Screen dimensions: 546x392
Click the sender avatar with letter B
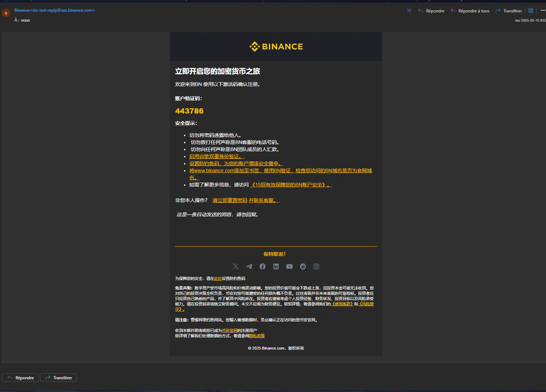(6, 13)
